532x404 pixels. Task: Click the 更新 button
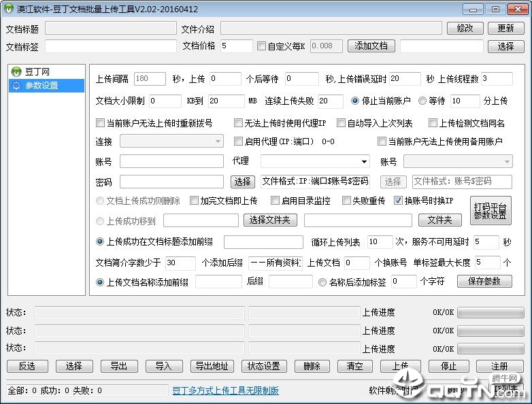(506, 28)
